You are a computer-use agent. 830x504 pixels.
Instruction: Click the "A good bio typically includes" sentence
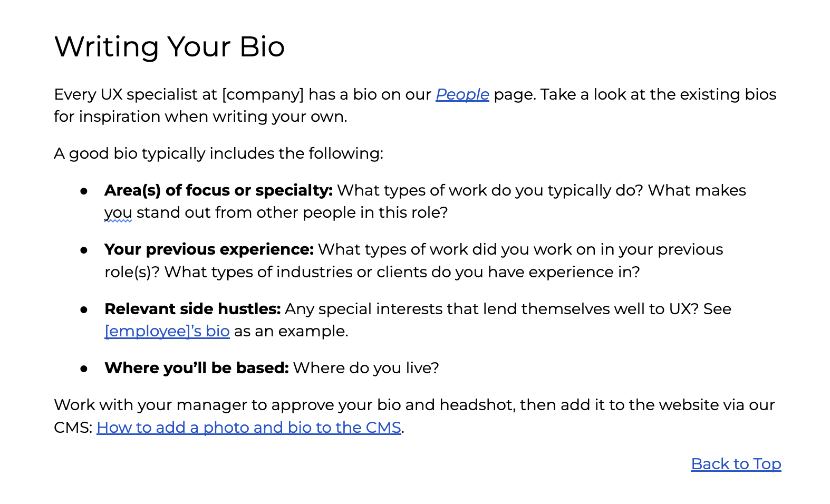(x=218, y=153)
